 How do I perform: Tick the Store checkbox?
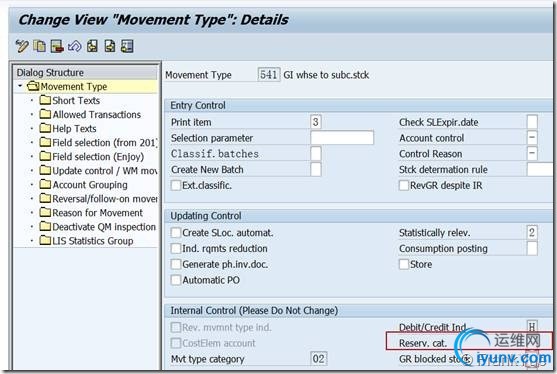click(x=404, y=264)
